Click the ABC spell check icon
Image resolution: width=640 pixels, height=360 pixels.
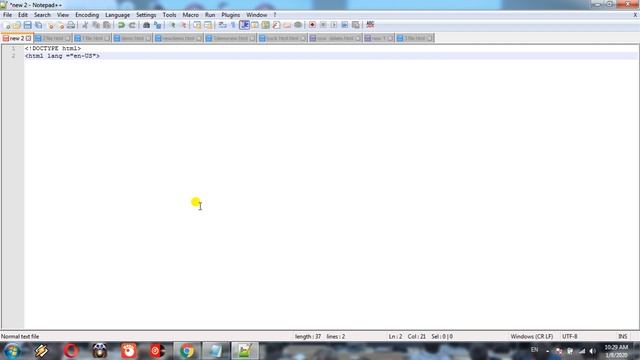tap(370, 25)
